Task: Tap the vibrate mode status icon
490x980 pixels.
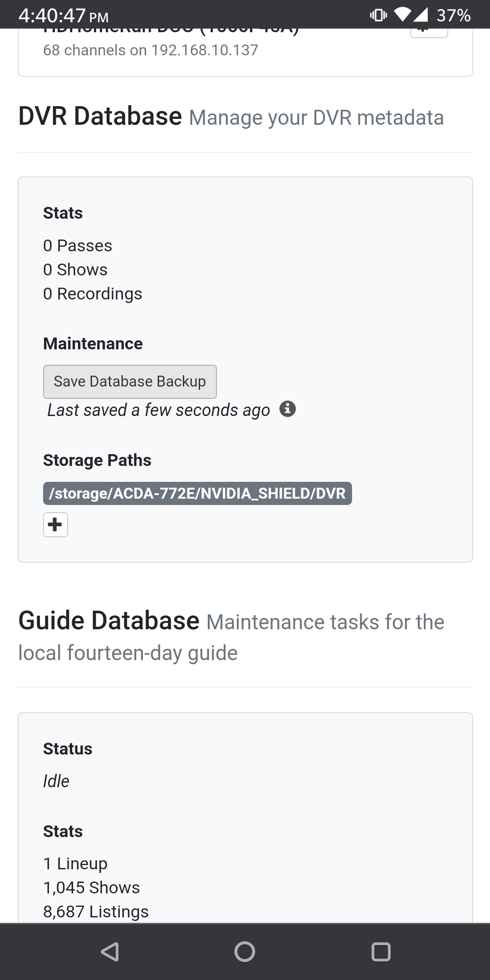Action: pyautogui.click(x=378, y=15)
